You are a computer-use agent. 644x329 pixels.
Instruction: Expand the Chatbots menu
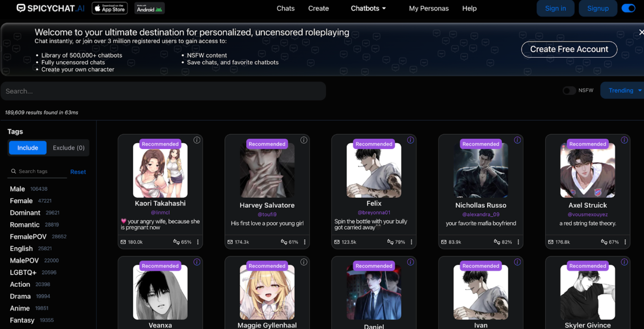coord(368,8)
